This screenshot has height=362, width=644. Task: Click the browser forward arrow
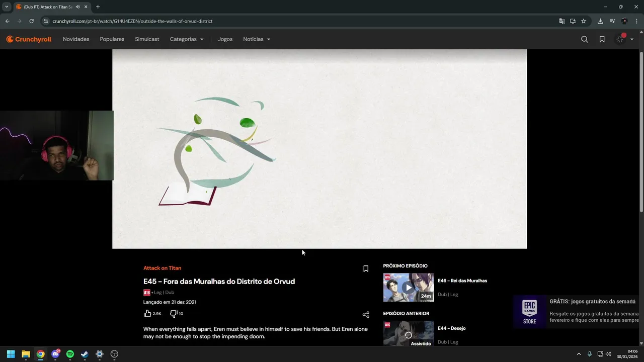20,21
